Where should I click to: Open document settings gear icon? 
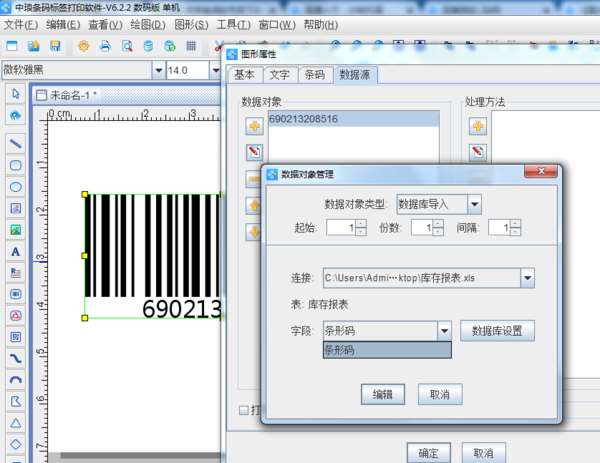(x=84, y=46)
